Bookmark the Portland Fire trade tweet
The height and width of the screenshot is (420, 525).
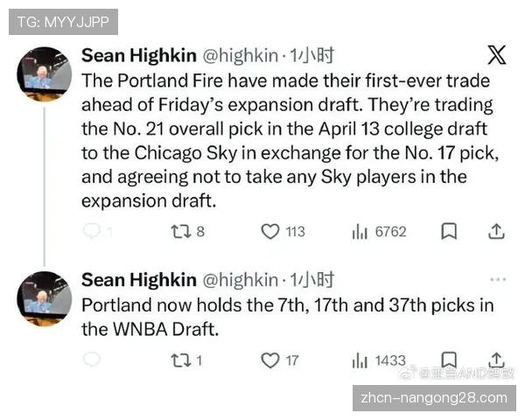pyautogui.click(x=449, y=231)
